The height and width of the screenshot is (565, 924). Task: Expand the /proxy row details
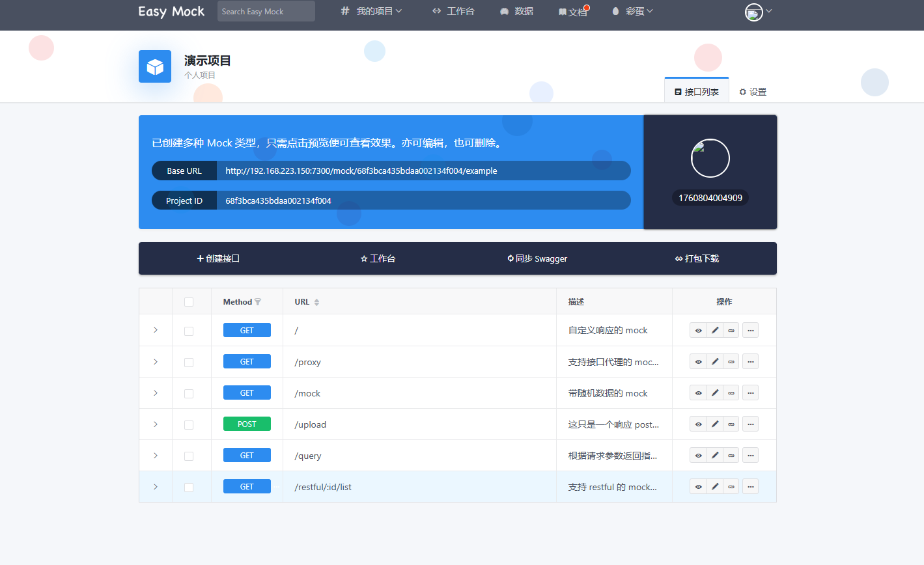point(156,361)
